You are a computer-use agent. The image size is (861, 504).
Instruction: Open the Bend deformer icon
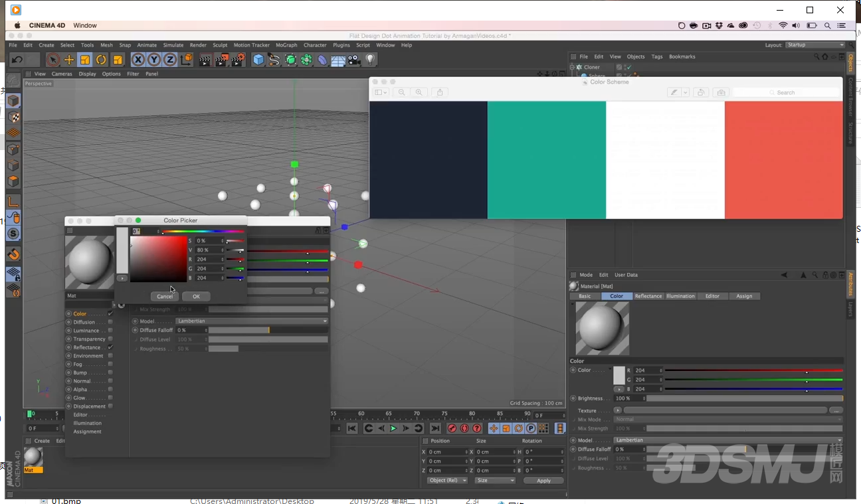pos(322,60)
